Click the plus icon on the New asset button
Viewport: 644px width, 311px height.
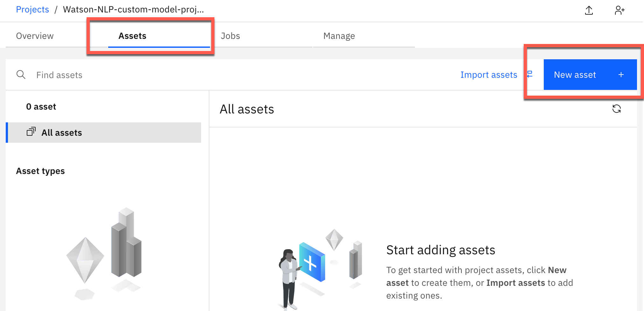pyautogui.click(x=621, y=75)
